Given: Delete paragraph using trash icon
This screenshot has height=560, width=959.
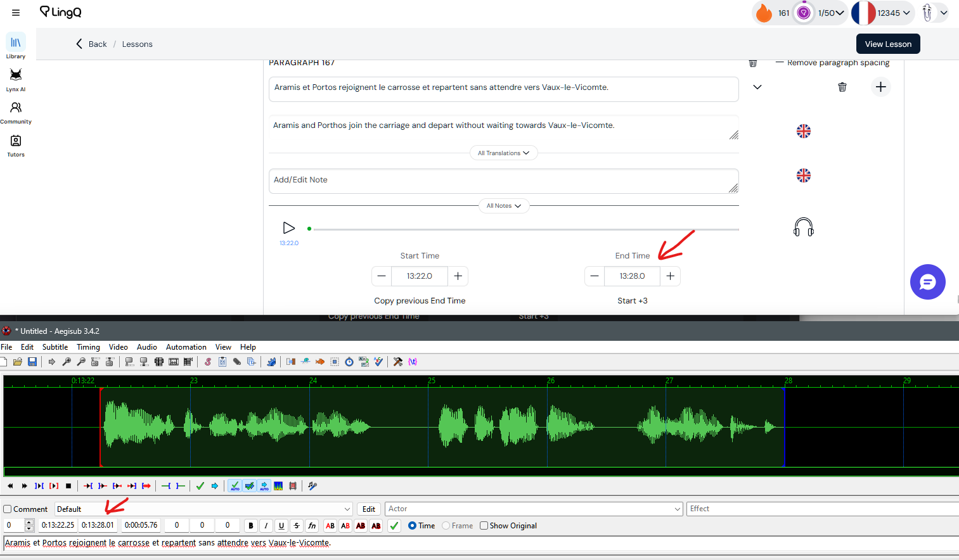Looking at the screenshot, I should 842,87.
